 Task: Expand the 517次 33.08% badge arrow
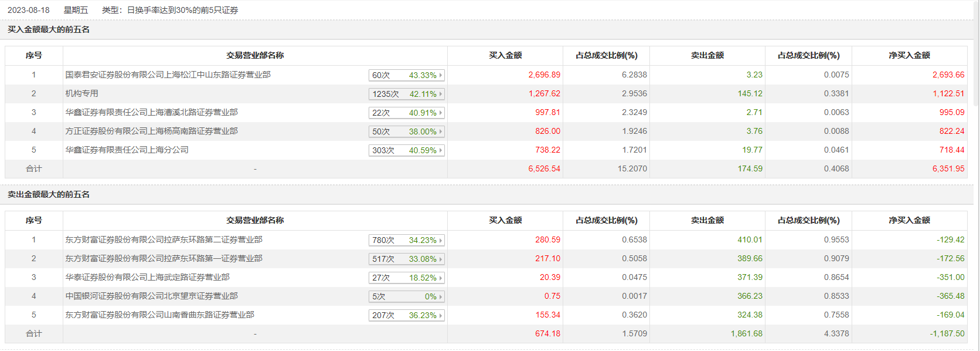coord(441,259)
